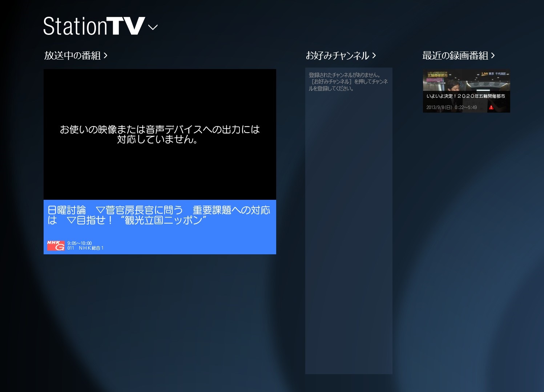Click the live video preview area

point(160,134)
